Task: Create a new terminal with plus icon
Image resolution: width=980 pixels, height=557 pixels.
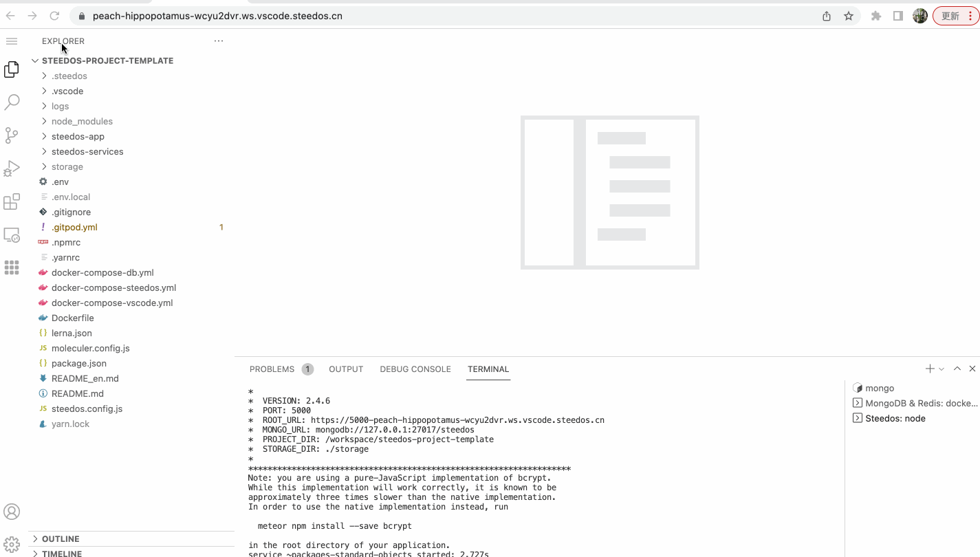Action: click(x=930, y=369)
